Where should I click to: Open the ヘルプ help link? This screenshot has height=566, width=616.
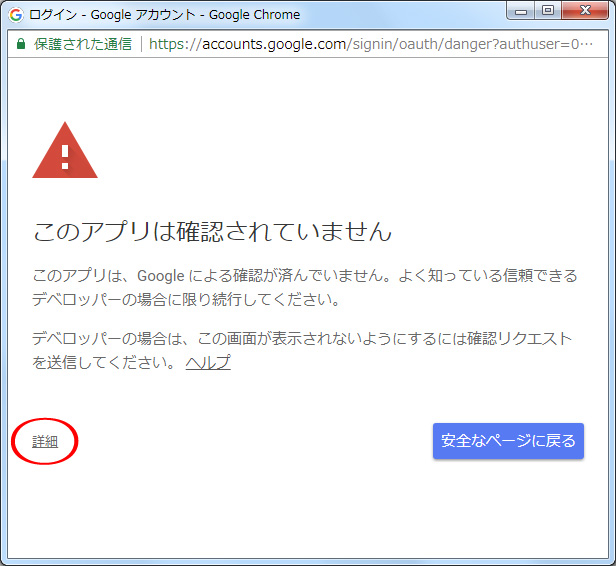(208, 362)
